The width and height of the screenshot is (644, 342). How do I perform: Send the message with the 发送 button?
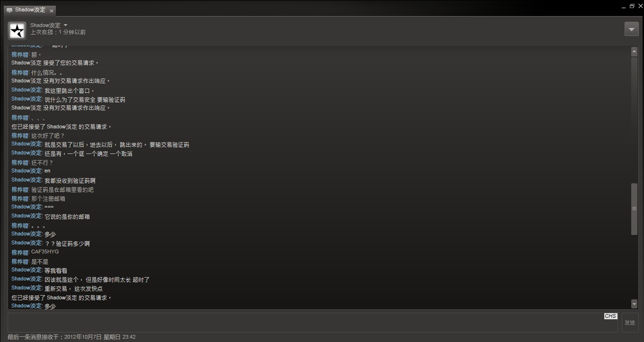click(x=630, y=323)
